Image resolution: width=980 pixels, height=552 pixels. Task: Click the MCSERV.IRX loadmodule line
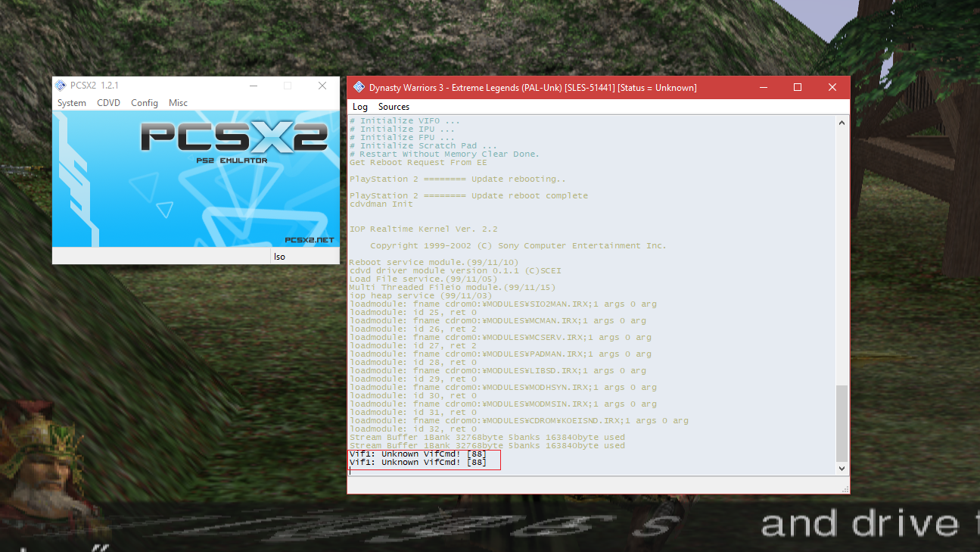pyautogui.click(x=500, y=338)
